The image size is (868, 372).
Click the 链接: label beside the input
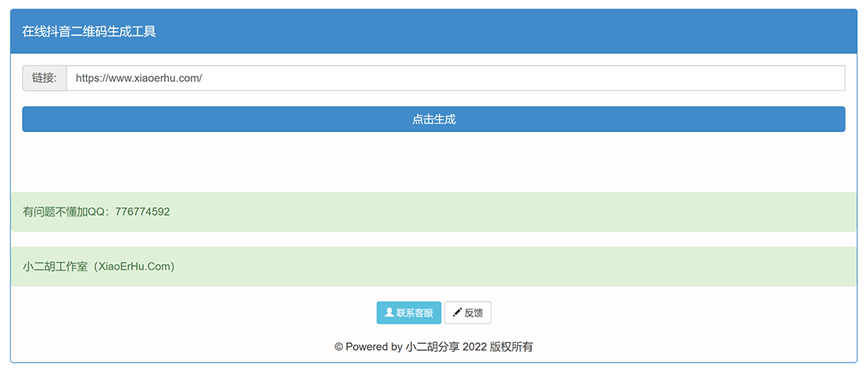pyautogui.click(x=45, y=78)
